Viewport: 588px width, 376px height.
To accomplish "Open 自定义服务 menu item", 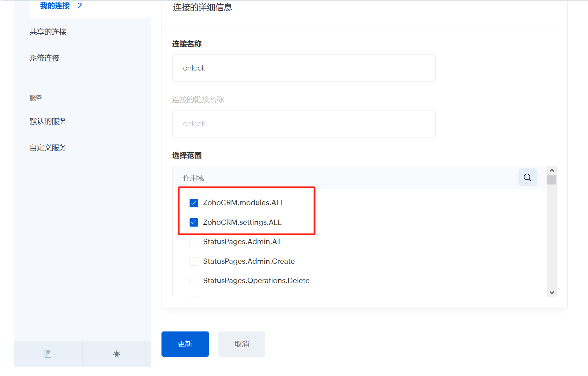I will (48, 148).
